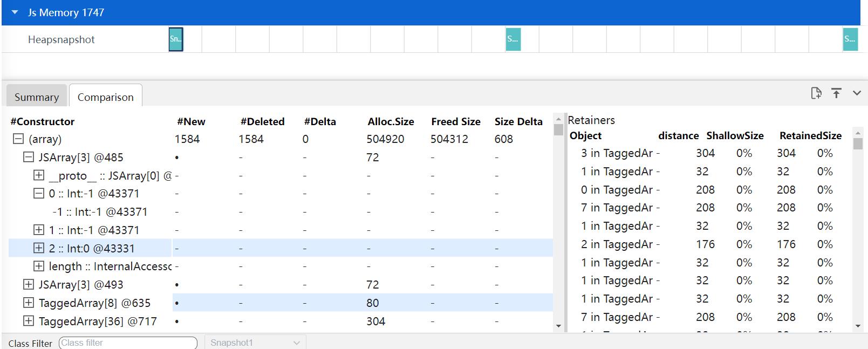Collapse the (array) constructor row

[x=18, y=139]
